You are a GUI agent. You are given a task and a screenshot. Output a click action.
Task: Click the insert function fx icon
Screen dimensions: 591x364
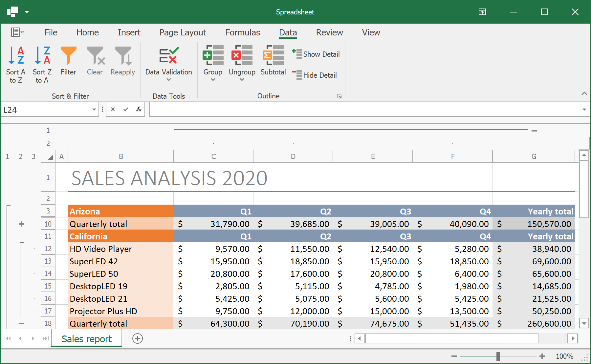pyautogui.click(x=139, y=109)
